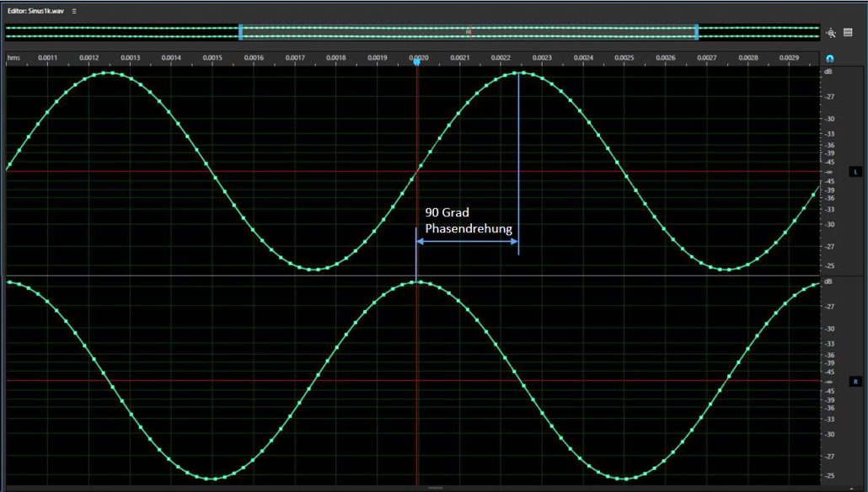Click the list icon right of zoom navigator
The image size is (868, 492).
click(849, 32)
